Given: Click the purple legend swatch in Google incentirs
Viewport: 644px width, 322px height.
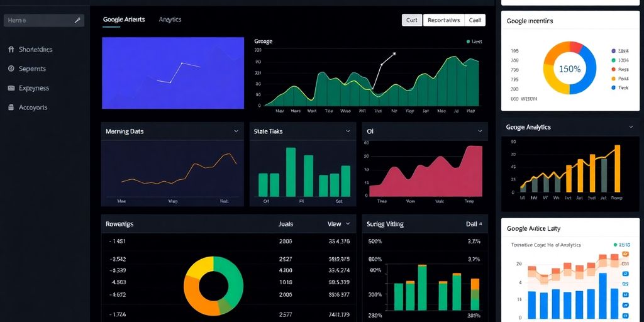Looking at the screenshot, I should coord(614,52).
